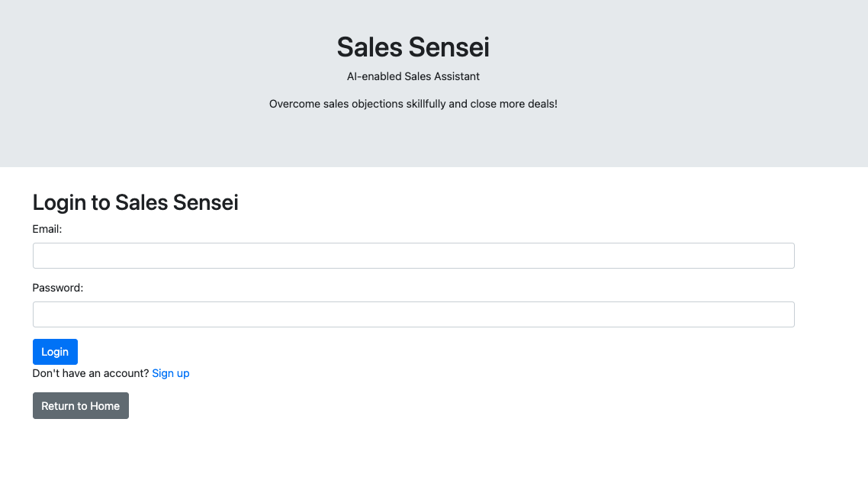Focus the Password text box
This screenshot has height=477, width=868.
413,314
